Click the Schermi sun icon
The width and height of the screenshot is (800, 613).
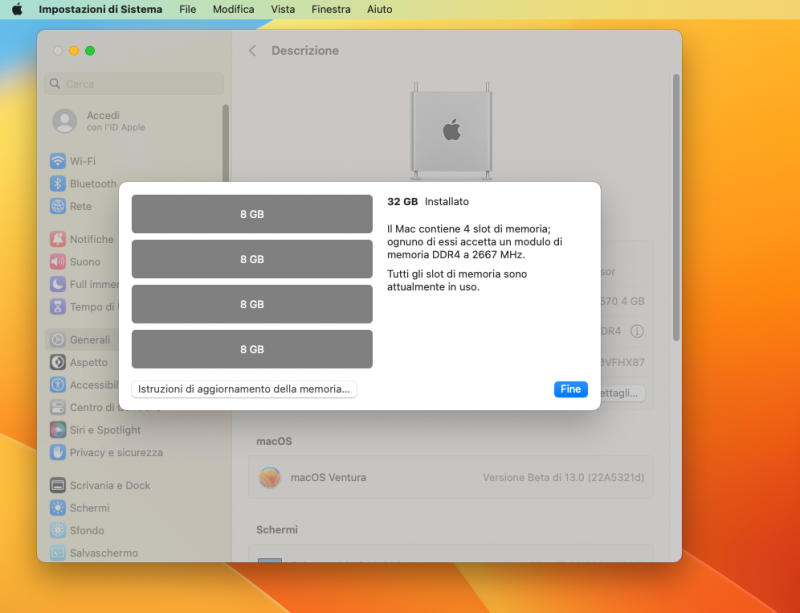[58, 507]
